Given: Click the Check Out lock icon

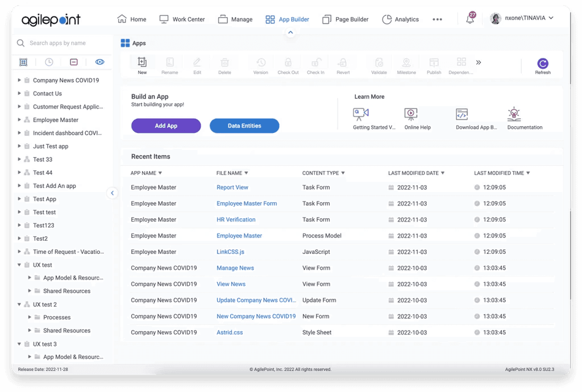Looking at the screenshot, I should [x=288, y=62].
